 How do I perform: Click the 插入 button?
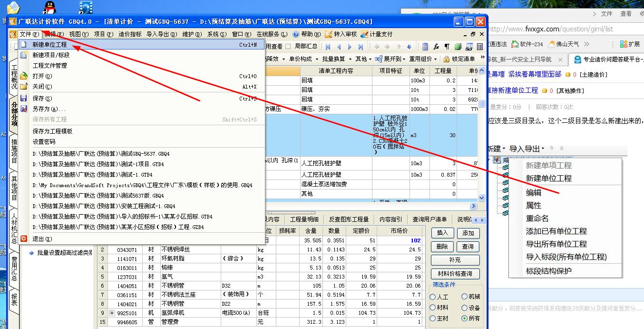[442, 233]
